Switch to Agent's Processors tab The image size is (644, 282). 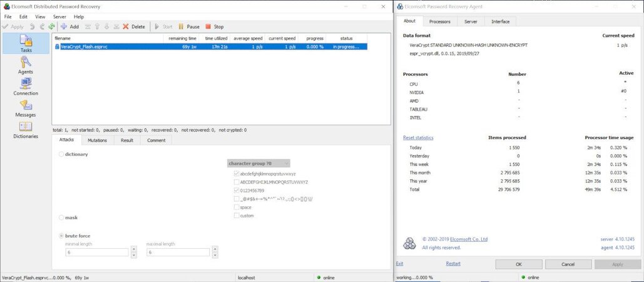439,21
